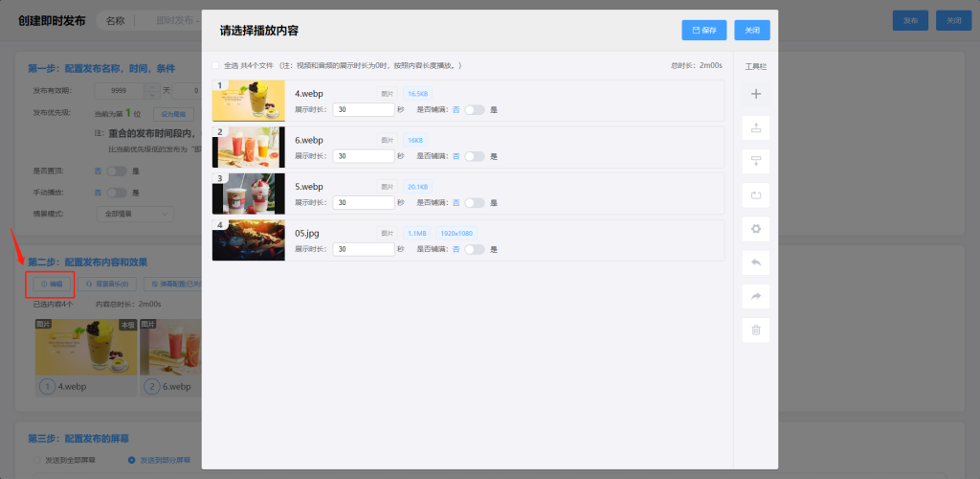Click the redo arrow icon
This screenshot has width=980, height=479.
coord(756,296)
